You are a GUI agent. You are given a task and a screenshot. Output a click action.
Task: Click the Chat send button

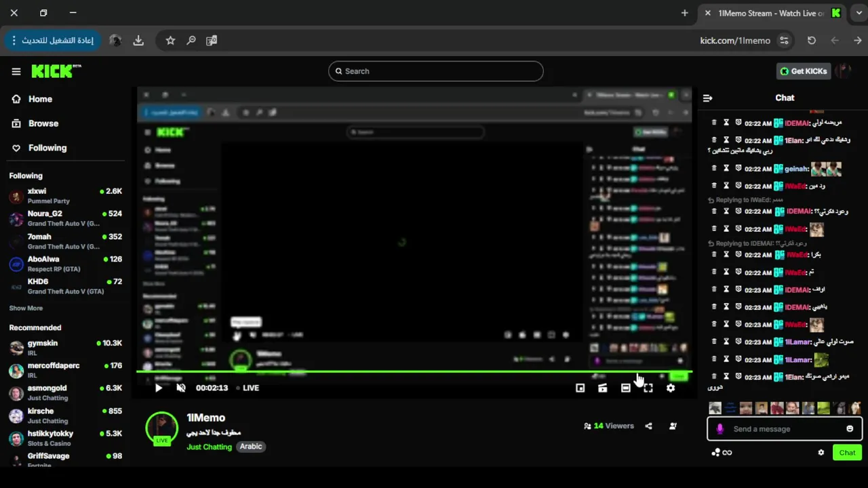pos(847,453)
